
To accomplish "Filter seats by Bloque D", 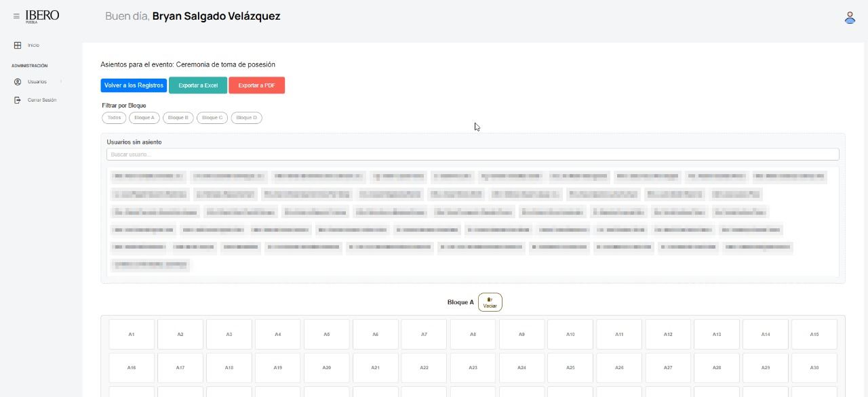I will coord(246,118).
